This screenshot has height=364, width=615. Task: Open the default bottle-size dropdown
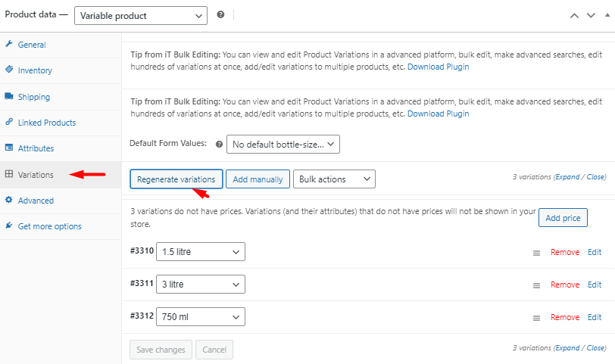point(283,145)
